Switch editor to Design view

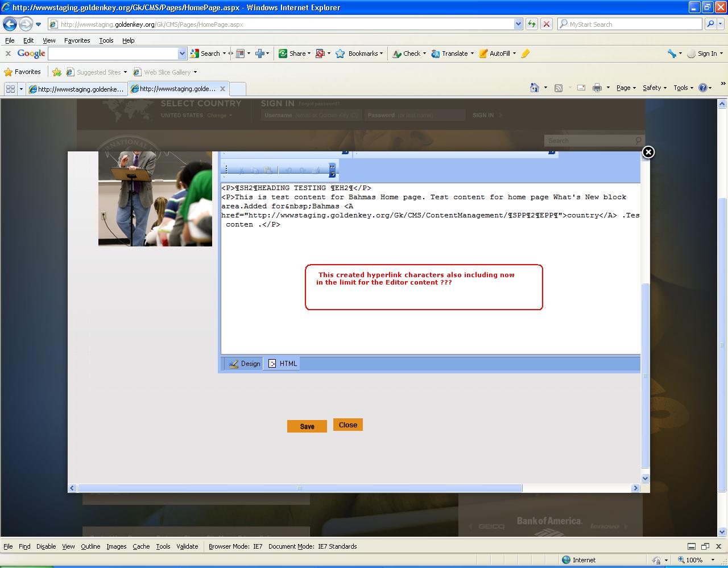tap(245, 364)
